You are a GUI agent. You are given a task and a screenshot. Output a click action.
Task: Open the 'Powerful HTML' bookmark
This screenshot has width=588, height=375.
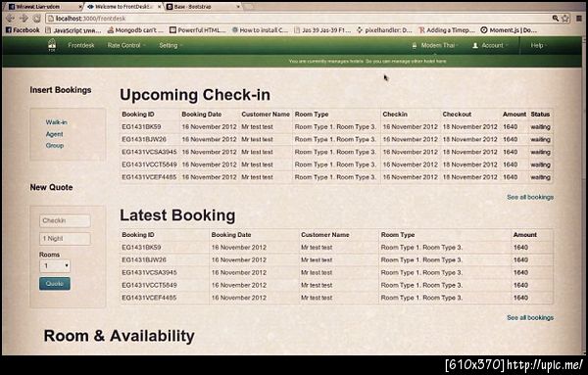click(198, 30)
